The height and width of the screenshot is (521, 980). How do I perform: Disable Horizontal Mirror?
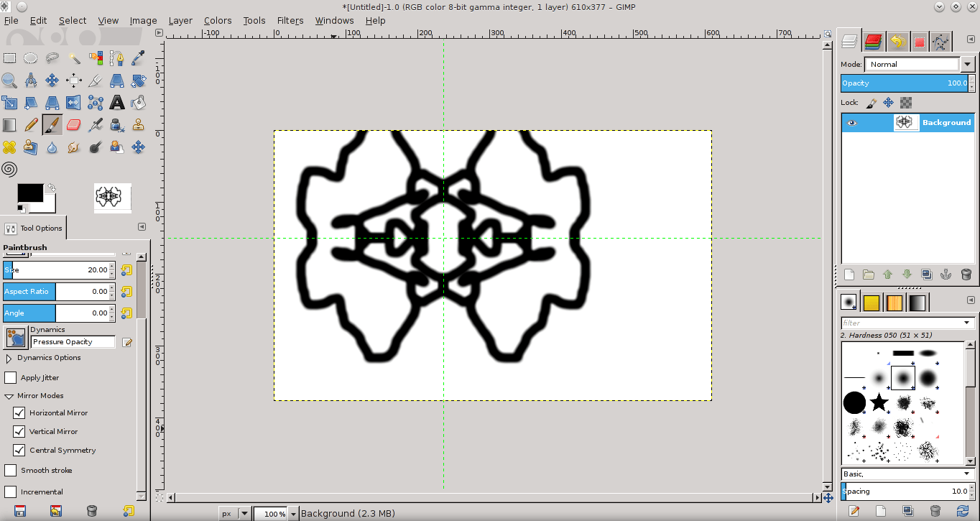coord(19,412)
